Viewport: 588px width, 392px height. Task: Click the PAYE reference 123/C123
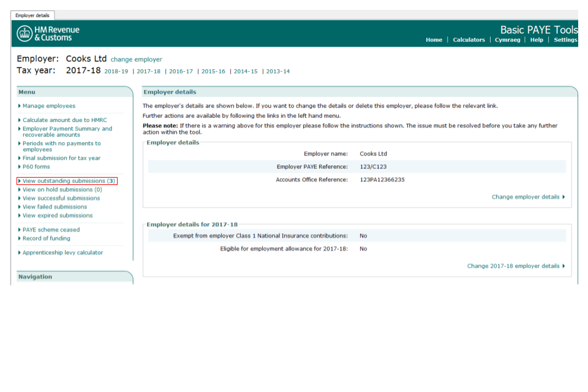coord(373,167)
